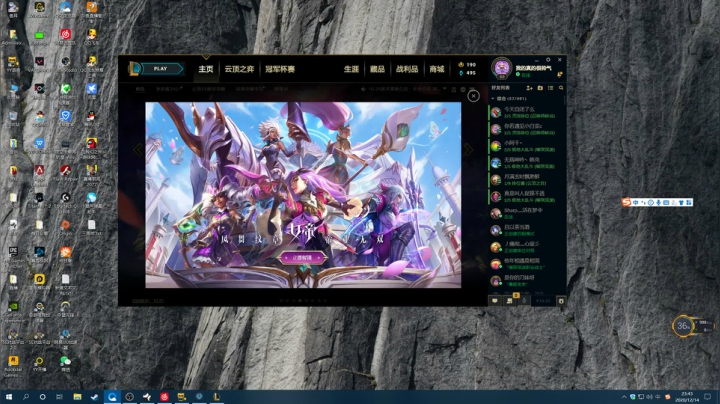
Task: Click the WeChat desktop icon
Action: tap(65, 363)
